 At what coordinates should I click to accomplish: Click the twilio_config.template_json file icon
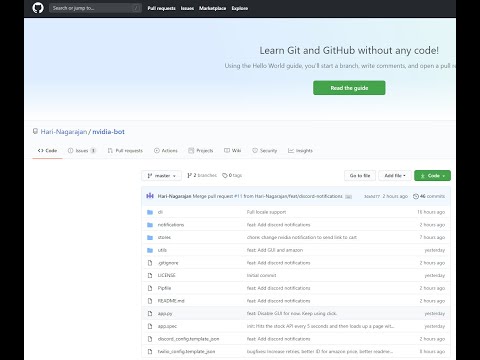150,351
